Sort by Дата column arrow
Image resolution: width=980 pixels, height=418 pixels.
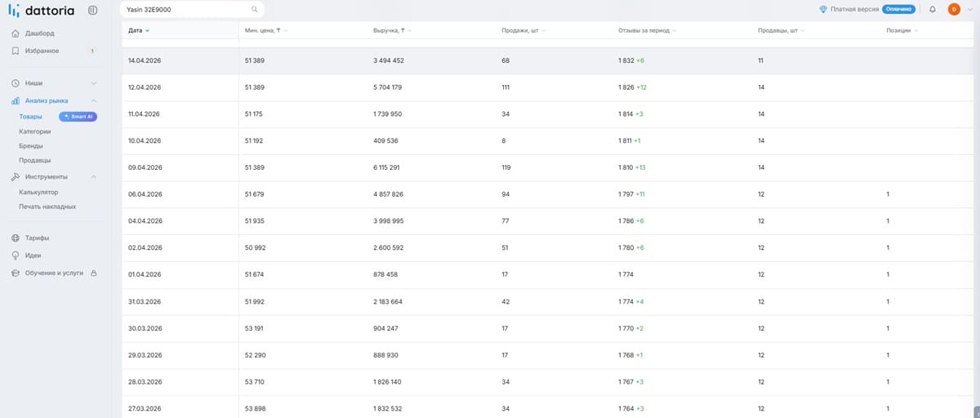148,30
